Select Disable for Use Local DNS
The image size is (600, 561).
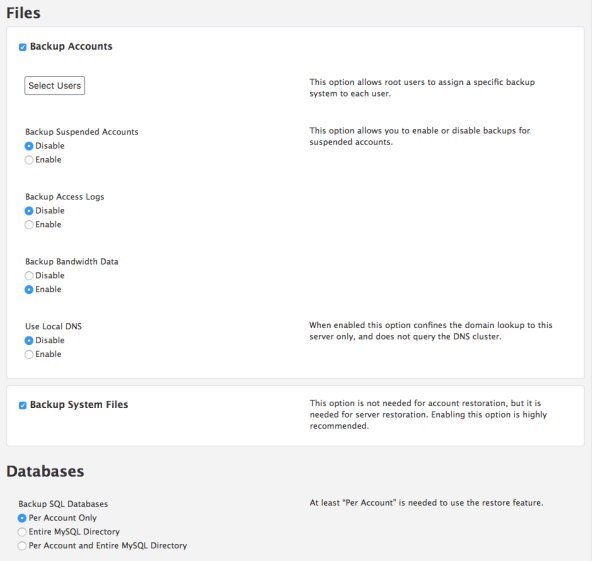tap(29, 340)
